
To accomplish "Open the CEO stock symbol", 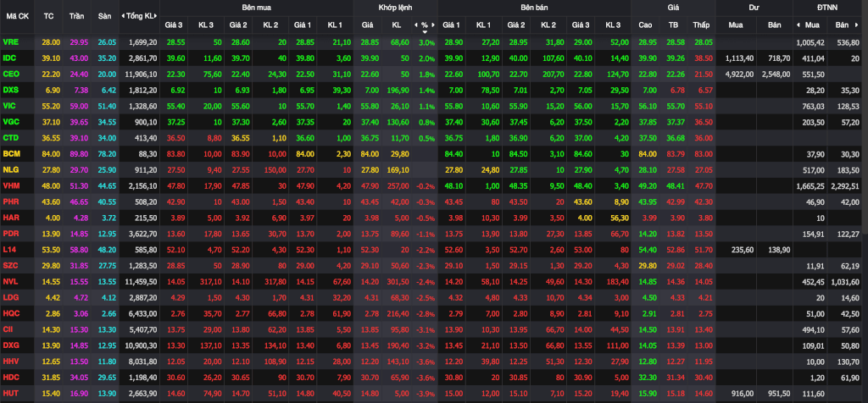I will tap(10, 74).
